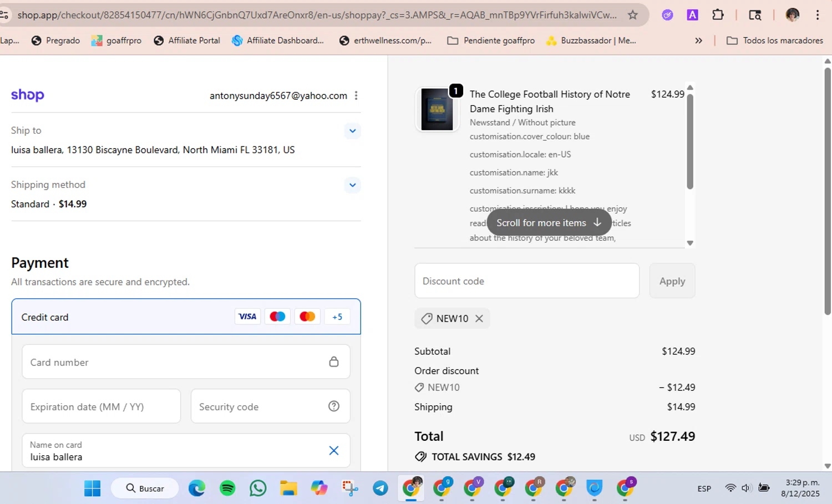Open the taskbar clock and date
This screenshot has height=504, width=832.
coord(800,488)
